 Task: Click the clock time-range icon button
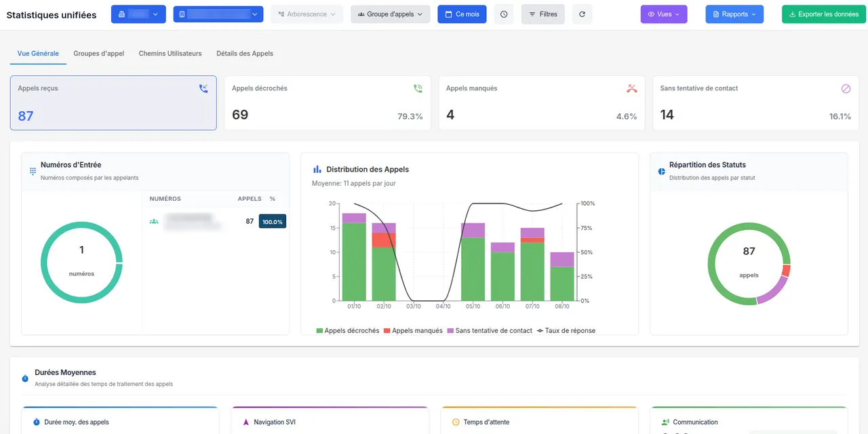[504, 14]
